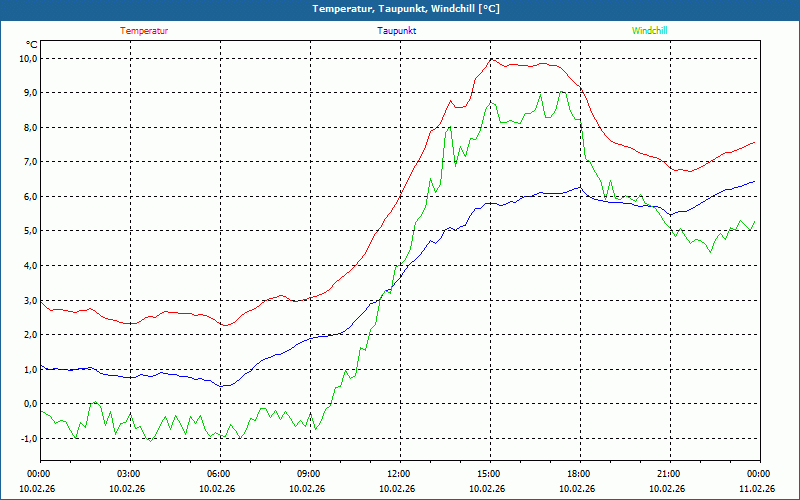Screen dimensions: 800x500
Task: Click the red temperature curve peak at 15:00
Action: point(490,59)
